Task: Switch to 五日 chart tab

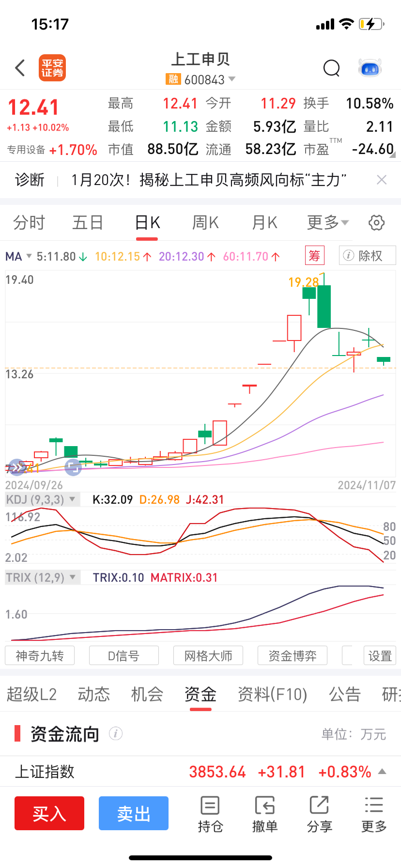Action: click(88, 223)
